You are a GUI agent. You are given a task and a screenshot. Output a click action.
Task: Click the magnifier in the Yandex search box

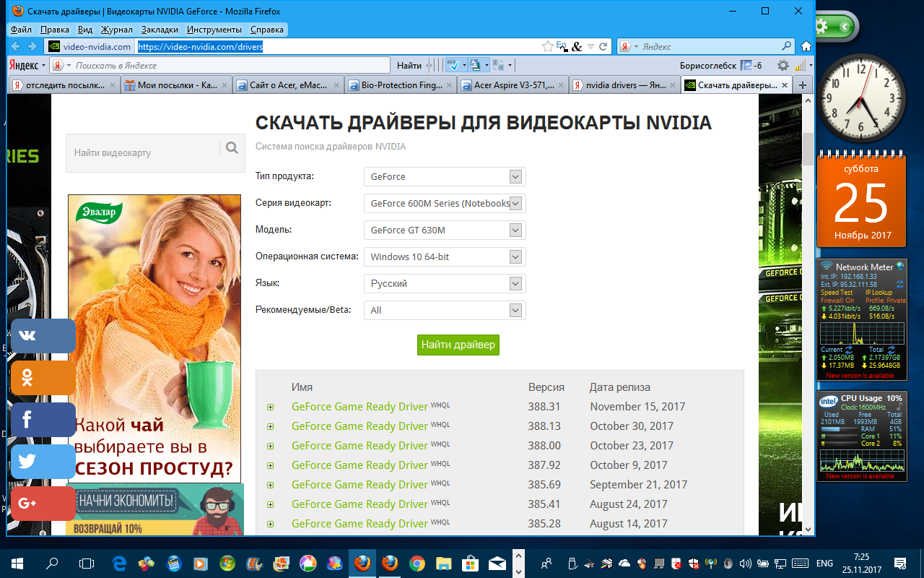(787, 46)
